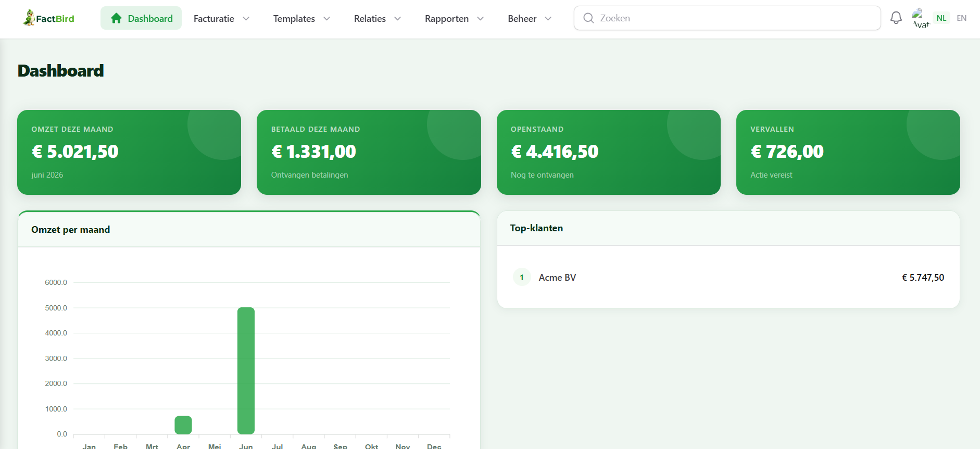
Task: Click the 0.0 axis label
Action: point(62,434)
